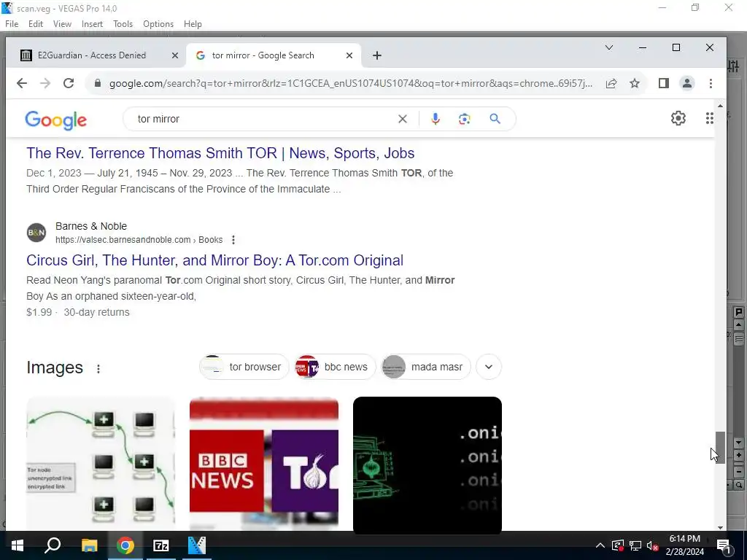Click the Google search input field
Screen dimensions: 747x560
point(264,119)
